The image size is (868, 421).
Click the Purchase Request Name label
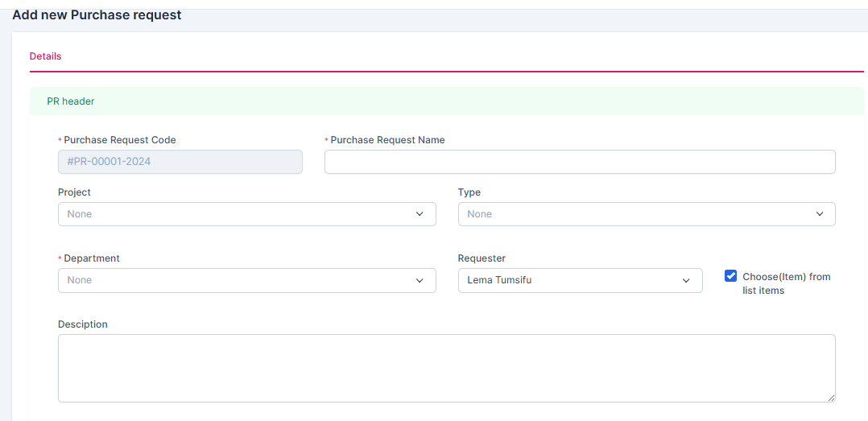387,140
